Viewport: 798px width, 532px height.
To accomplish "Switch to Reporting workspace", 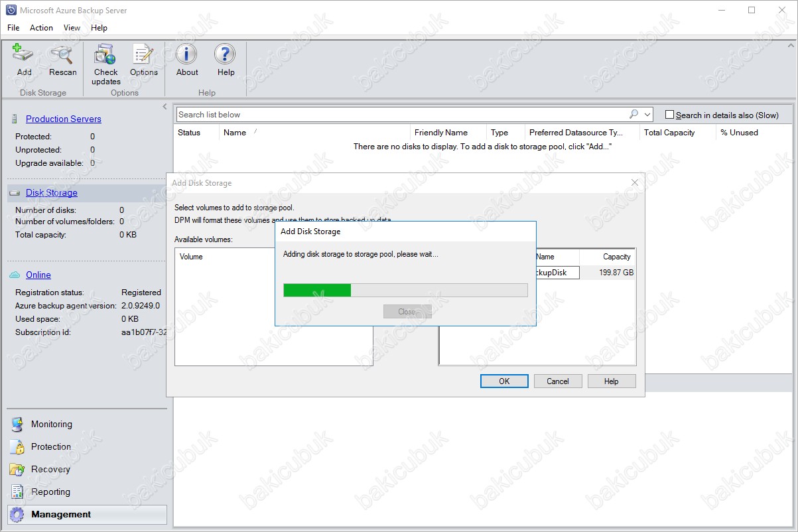I will click(87, 492).
